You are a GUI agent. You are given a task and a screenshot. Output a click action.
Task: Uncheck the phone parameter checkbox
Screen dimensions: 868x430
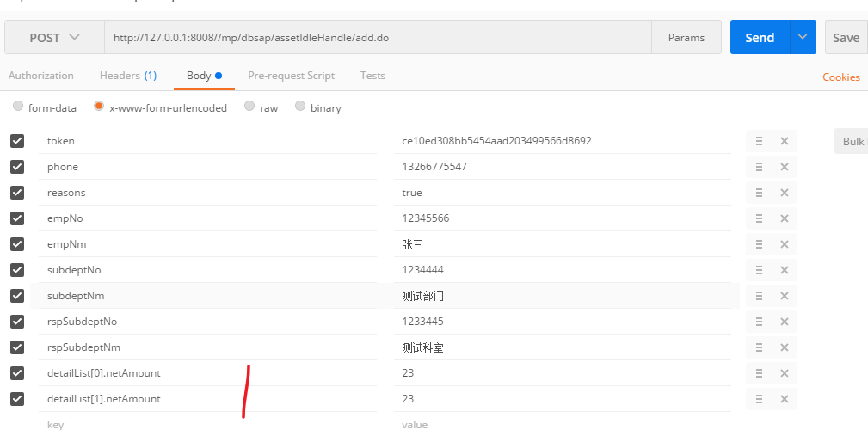coord(17,167)
